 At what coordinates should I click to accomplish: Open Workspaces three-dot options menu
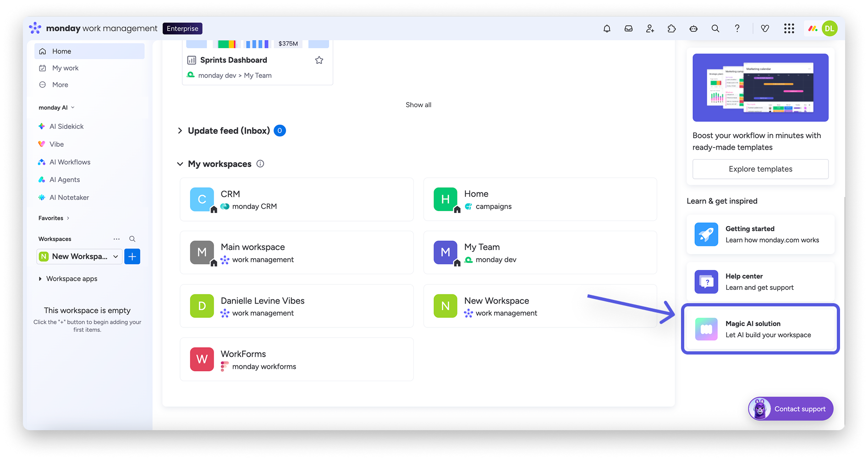click(116, 239)
